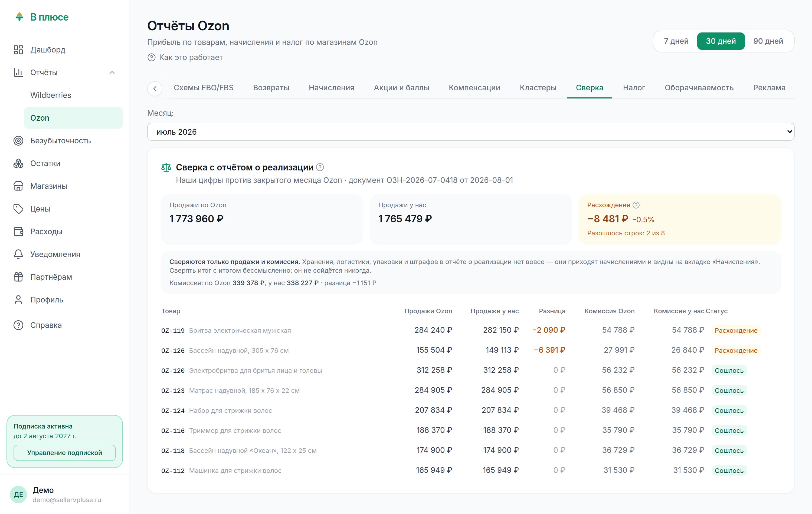Image resolution: width=812 pixels, height=514 pixels.
Task: Click the Расходы wallet icon
Action: point(18,232)
